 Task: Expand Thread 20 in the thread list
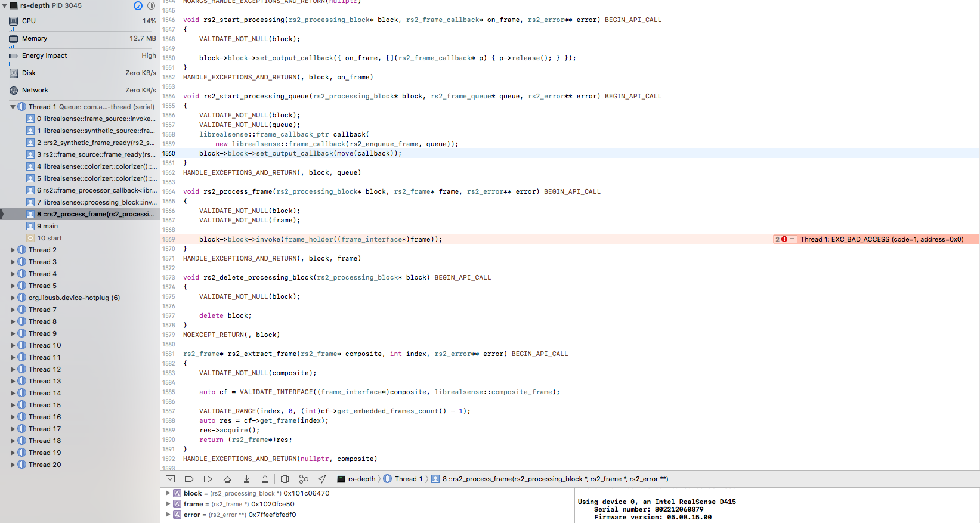(x=13, y=465)
